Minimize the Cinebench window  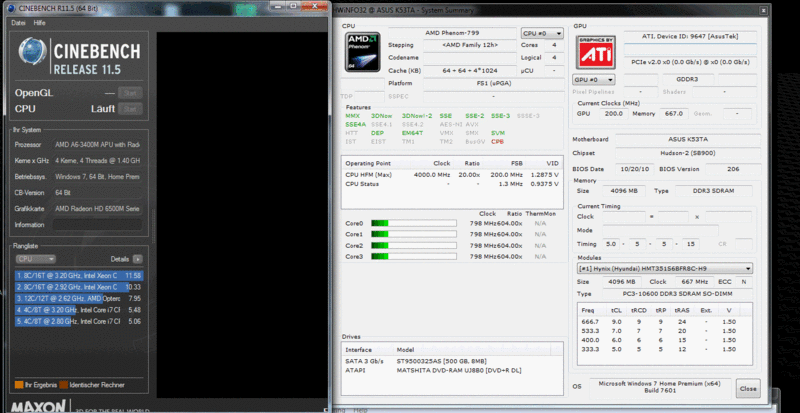(x=278, y=6)
